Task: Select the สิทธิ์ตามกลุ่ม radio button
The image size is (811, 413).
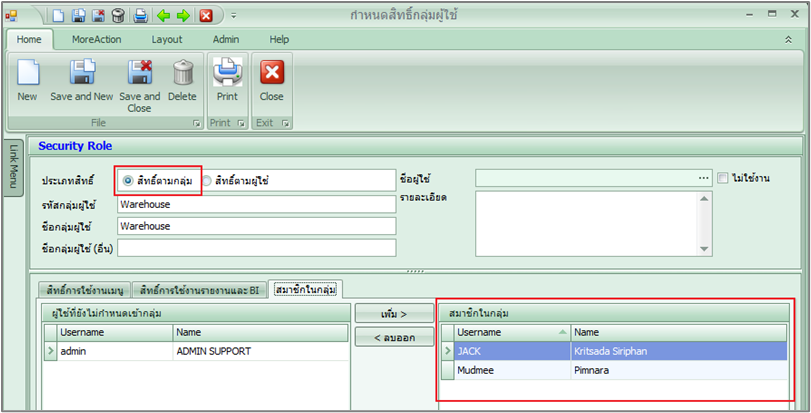Action: 128,181
